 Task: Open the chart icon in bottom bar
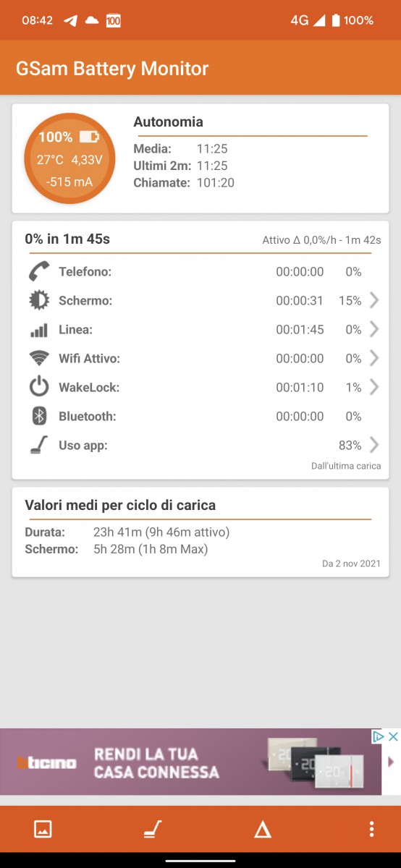pos(43,829)
